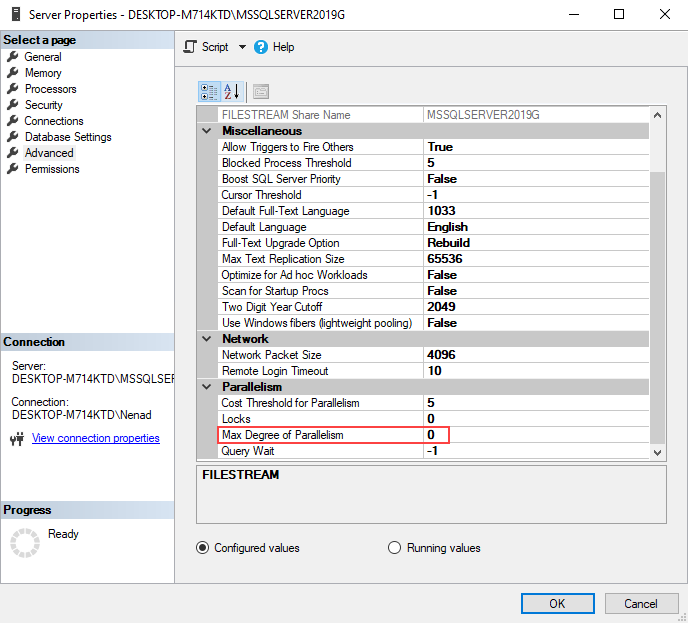Open the Processors page
Viewport: 688px width, 623px height.
point(50,89)
